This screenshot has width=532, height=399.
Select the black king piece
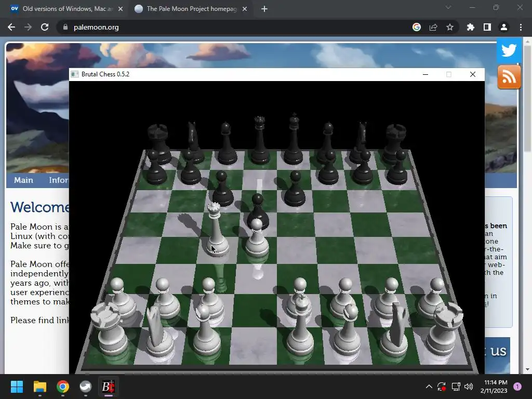(x=294, y=140)
